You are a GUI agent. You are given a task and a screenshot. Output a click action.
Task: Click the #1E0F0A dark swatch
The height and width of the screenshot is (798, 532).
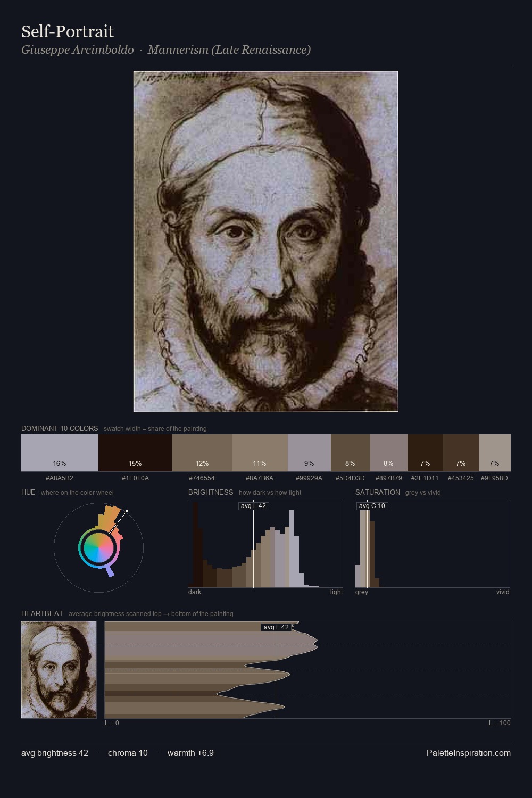[135, 453]
